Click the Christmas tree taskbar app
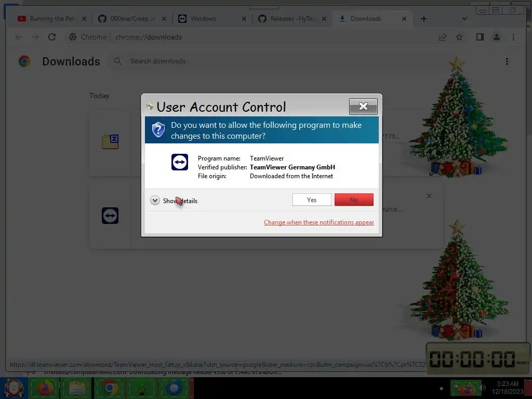The image size is (532, 399). [142, 388]
